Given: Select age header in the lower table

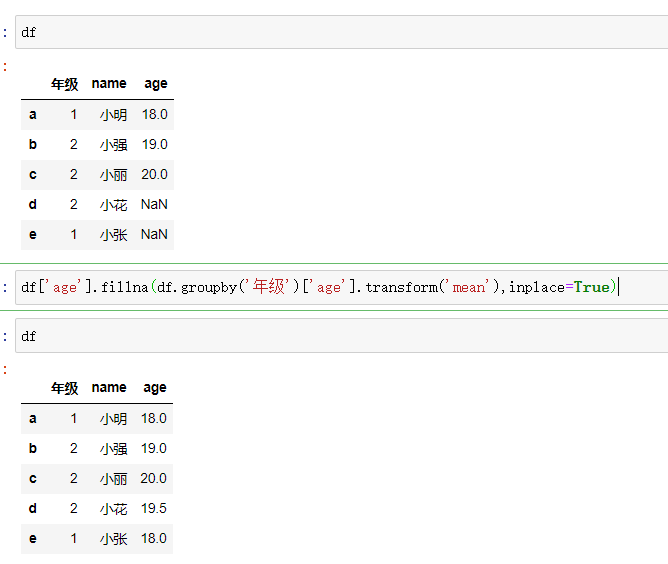Looking at the screenshot, I should tap(155, 388).
